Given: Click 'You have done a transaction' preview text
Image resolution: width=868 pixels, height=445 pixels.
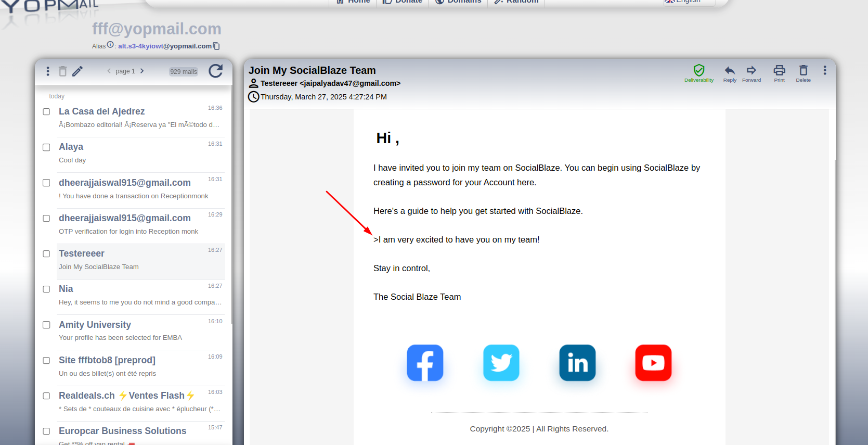Looking at the screenshot, I should pyautogui.click(x=133, y=196).
